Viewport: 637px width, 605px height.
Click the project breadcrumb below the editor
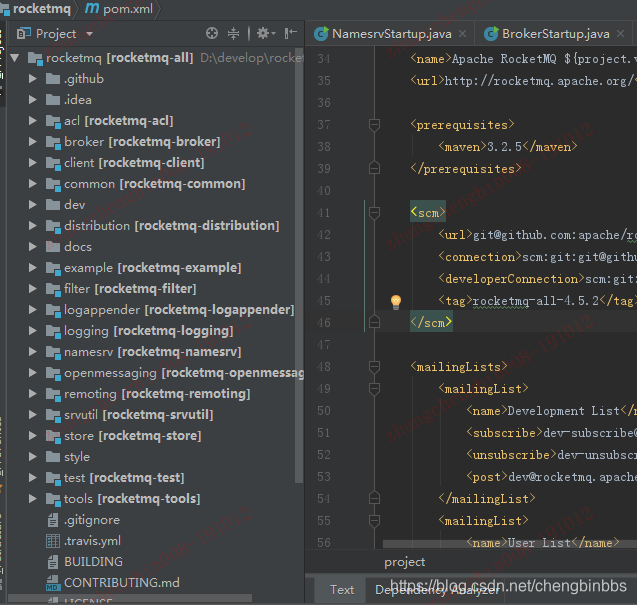click(x=404, y=562)
